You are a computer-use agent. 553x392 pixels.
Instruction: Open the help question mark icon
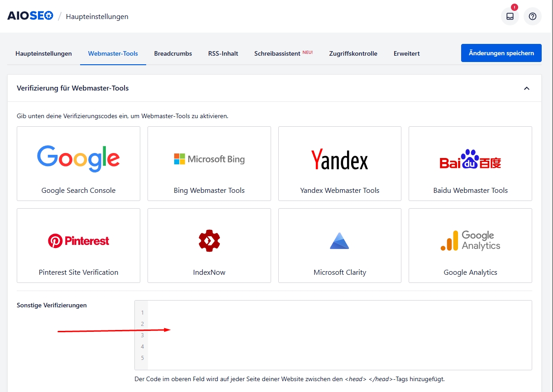pos(533,16)
